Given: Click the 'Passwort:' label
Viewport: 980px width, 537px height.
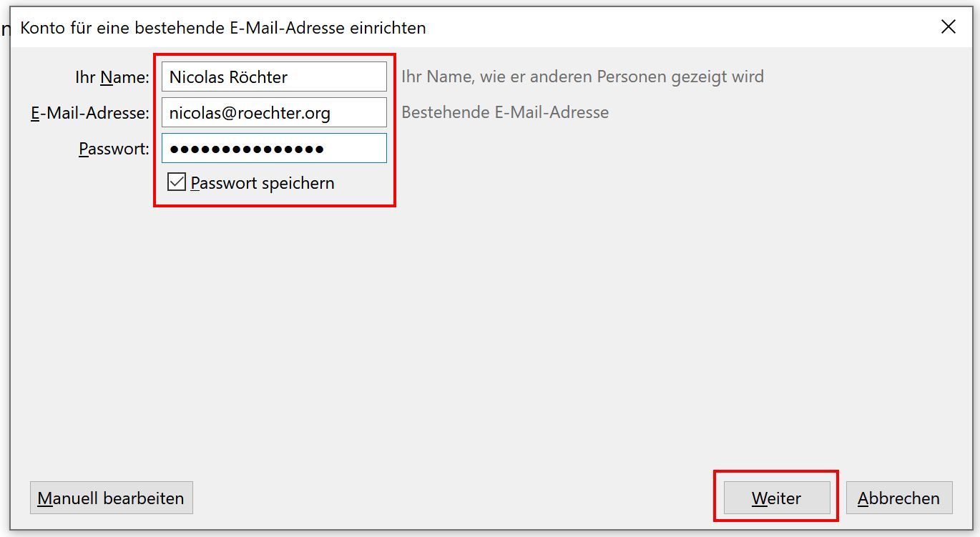Looking at the screenshot, I should [114, 149].
